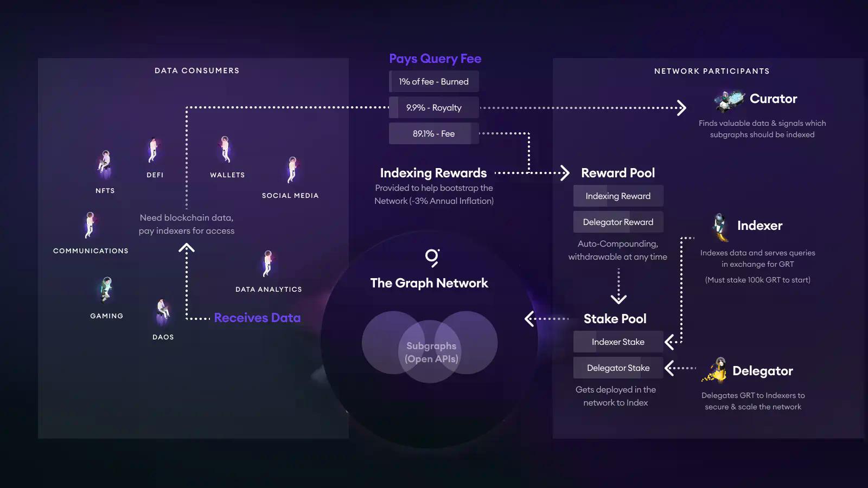Click the 'Indexer' title text

pos(759,226)
